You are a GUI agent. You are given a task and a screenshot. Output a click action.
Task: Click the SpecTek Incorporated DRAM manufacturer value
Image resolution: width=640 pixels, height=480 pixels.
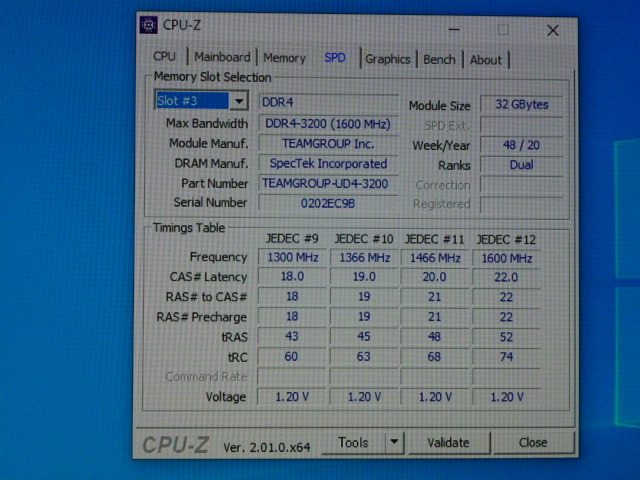click(328, 164)
